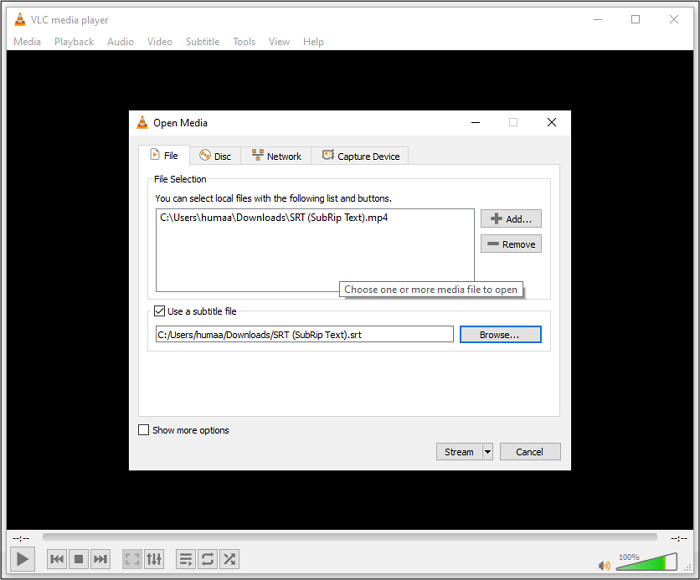Viewport: 700px width, 580px height.
Task: Open extended settings equalizer icon
Action: pyautogui.click(x=154, y=559)
